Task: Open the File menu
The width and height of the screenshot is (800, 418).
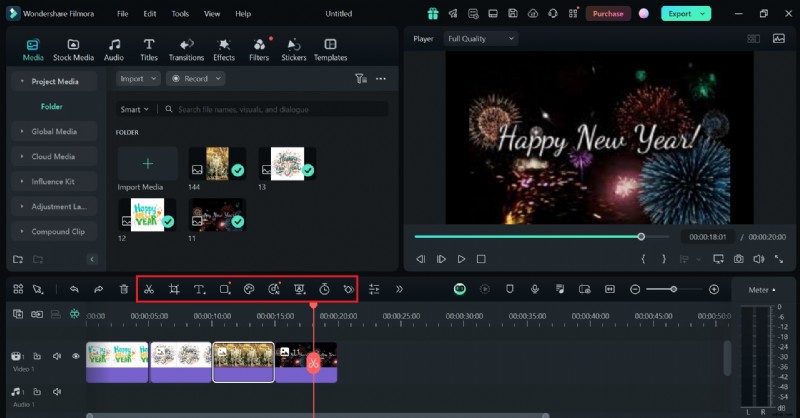Action: [122, 14]
